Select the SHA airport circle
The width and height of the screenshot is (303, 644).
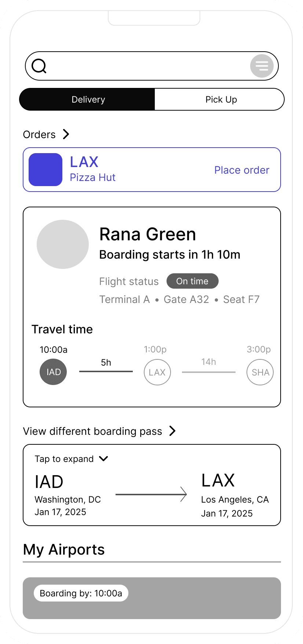260,372
